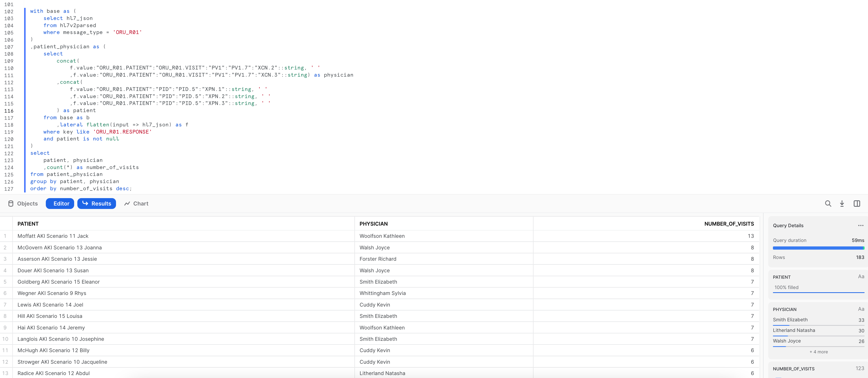This screenshot has height=378, width=868.
Task: Collapse the PHYSICIAN statistics section
Action: [x=785, y=309]
